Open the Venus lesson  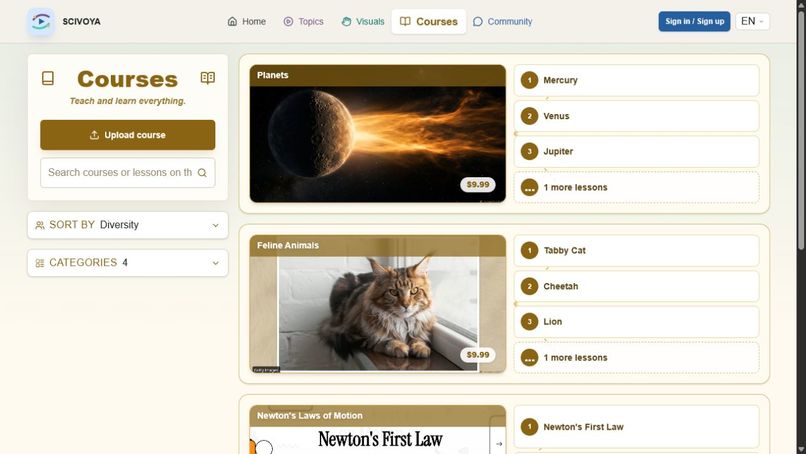tap(636, 116)
